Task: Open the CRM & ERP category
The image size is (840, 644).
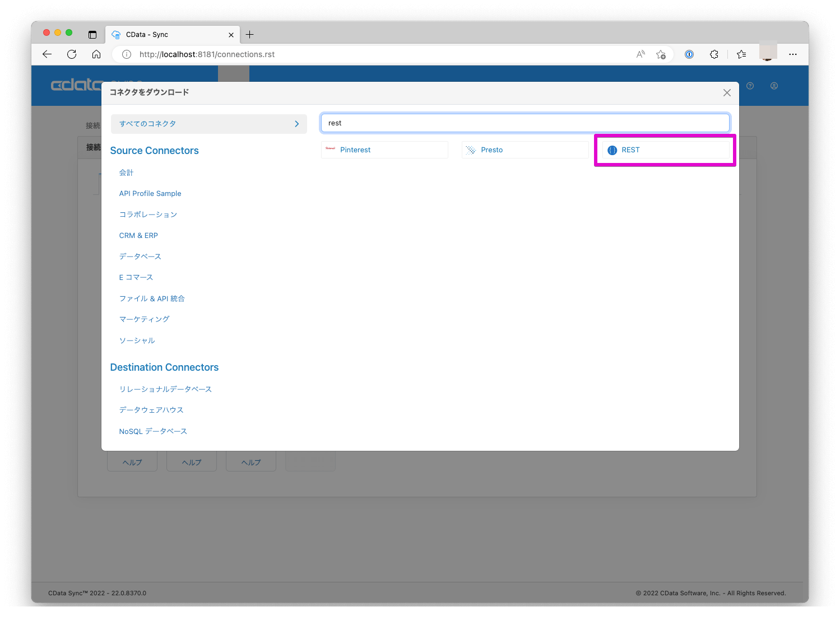Action: 138,236
